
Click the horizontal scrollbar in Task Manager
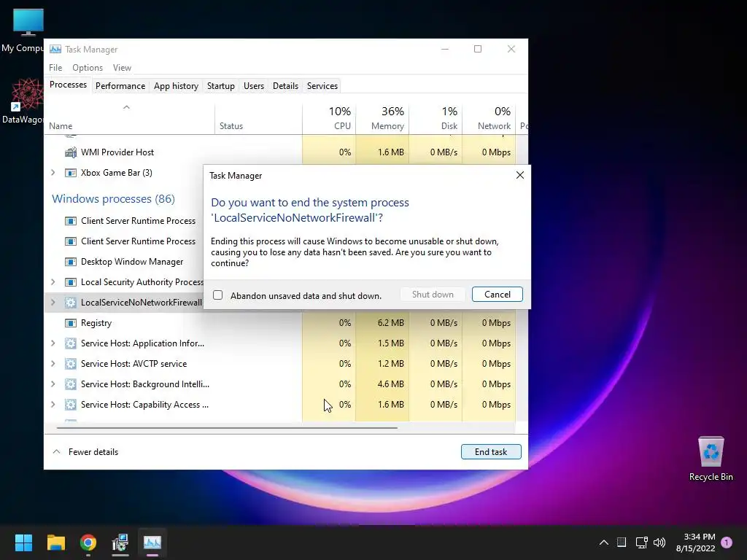227,427
